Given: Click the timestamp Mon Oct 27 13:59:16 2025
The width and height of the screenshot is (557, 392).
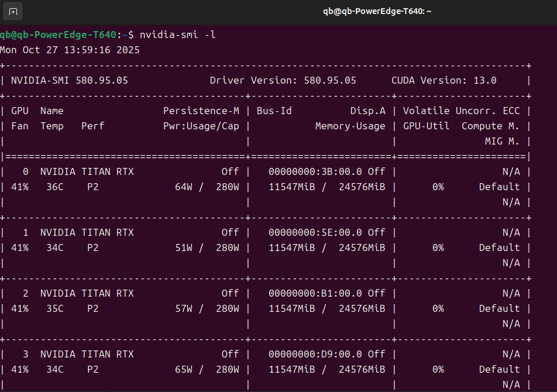Looking at the screenshot, I should 70,50.
